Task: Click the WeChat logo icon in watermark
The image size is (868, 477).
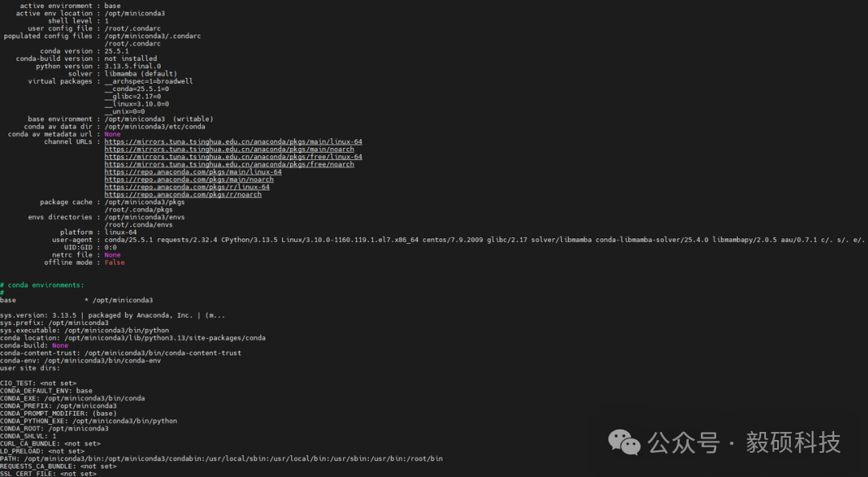Action: click(x=624, y=442)
